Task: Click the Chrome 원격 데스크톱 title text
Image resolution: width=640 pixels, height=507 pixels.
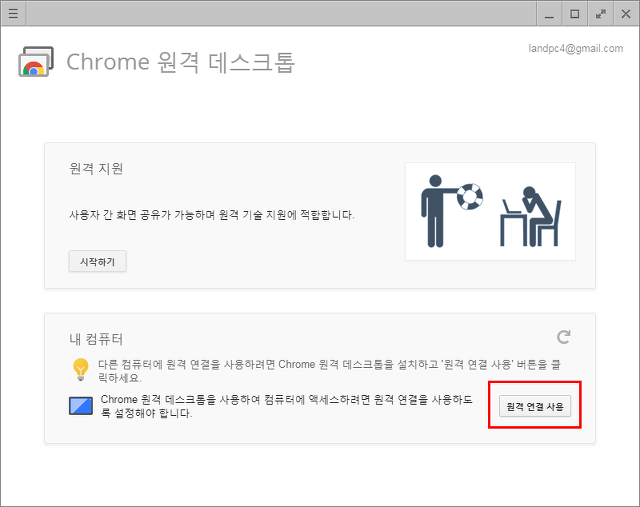Action: [180, 62]
